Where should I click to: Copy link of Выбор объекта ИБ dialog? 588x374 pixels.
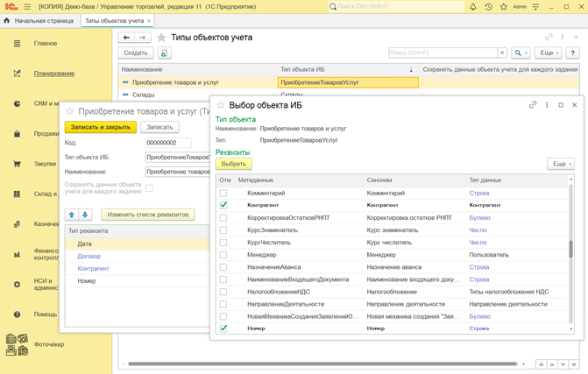tap(533, 105)
